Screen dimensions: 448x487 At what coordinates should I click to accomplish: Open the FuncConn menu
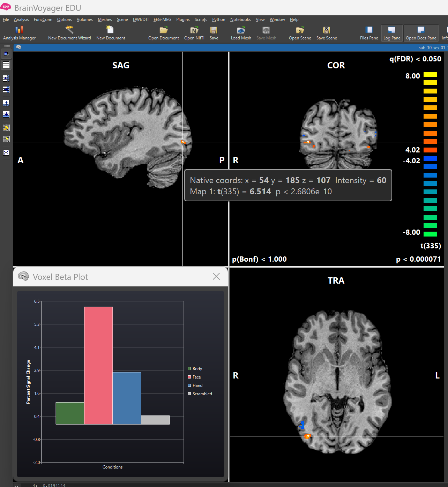[43, 20]
